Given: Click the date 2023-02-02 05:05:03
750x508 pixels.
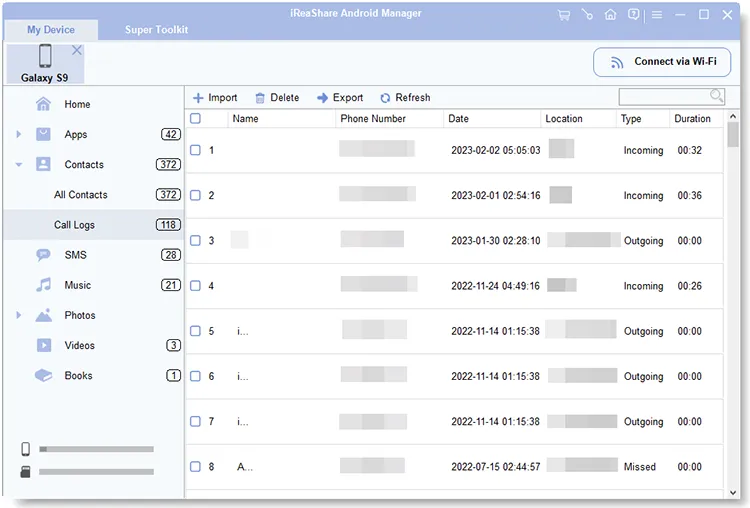Looking at the screenshot, I should [496, 150].
